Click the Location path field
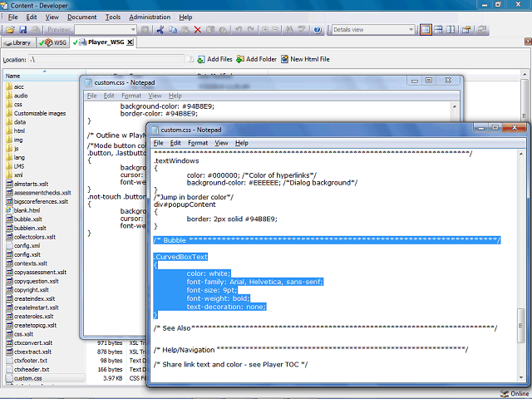This screenshot has height=399, width=532. [106, 59]
